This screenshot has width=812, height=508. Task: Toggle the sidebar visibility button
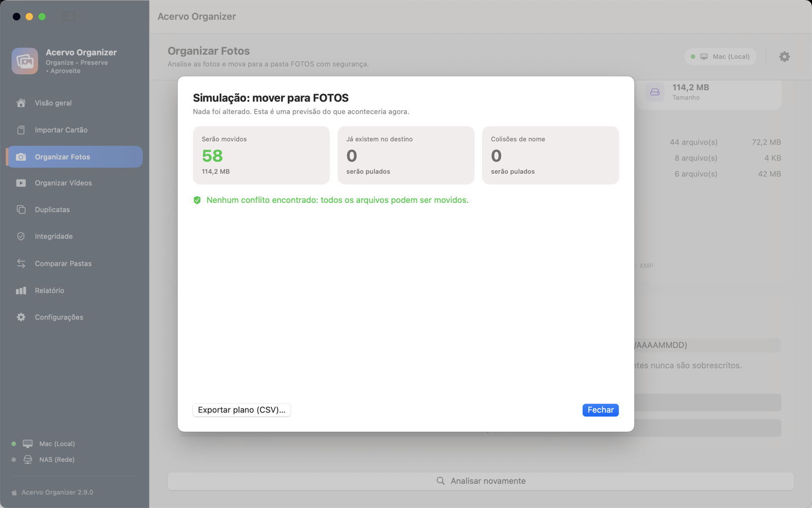[x=69, y=16]
